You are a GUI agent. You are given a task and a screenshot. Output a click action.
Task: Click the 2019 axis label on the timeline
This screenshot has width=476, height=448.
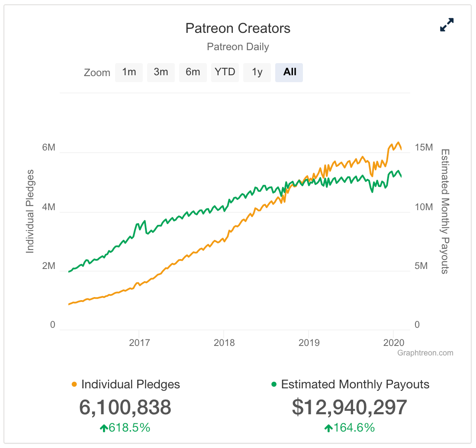pyautogui.click(x=308, y=342)
